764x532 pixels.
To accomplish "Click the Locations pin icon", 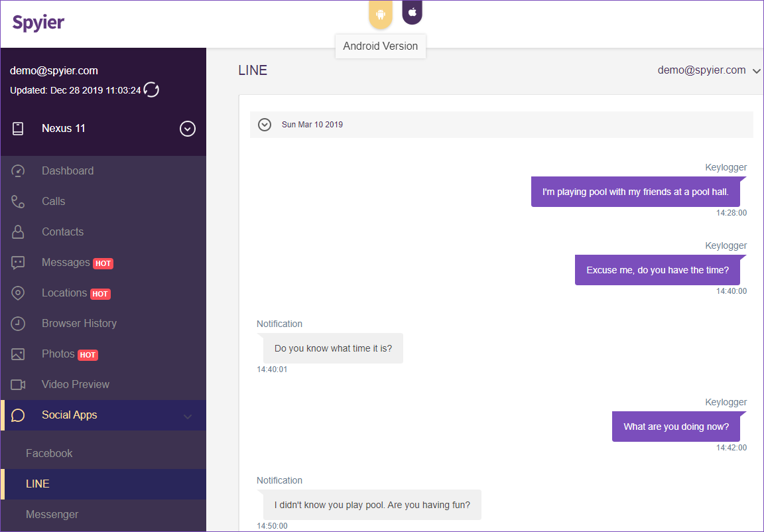I will [18, 293].
